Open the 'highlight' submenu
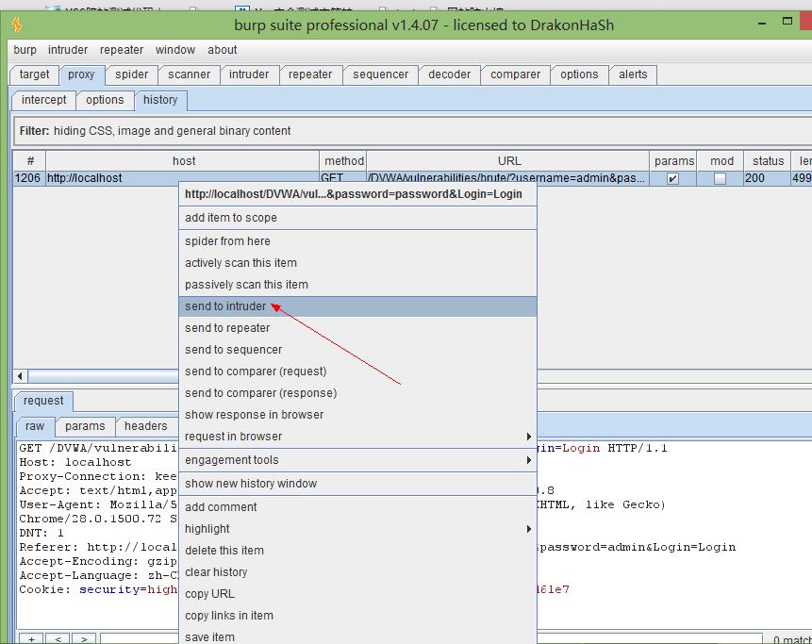Image resolution: width=812 pixels, height=644 pixels. coord(357,529)
